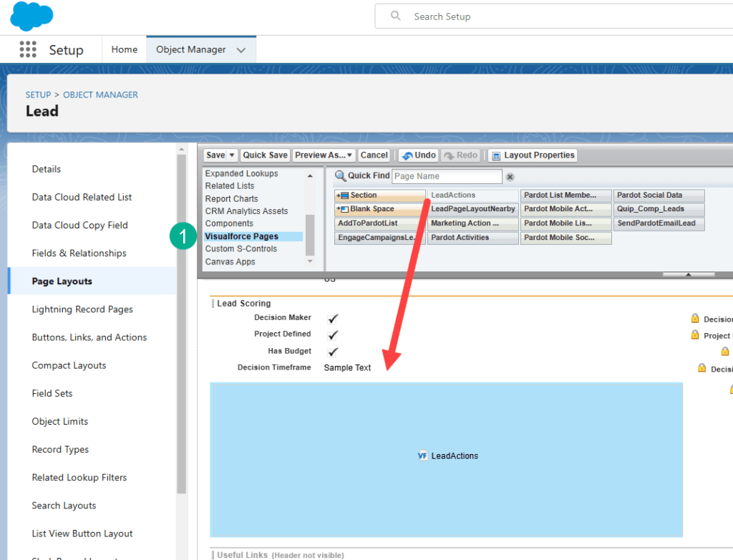Focus the Quick Find Page Name field
Image resolution: width=733 pixels, height=560 pixels.
(x=447, y=176)
